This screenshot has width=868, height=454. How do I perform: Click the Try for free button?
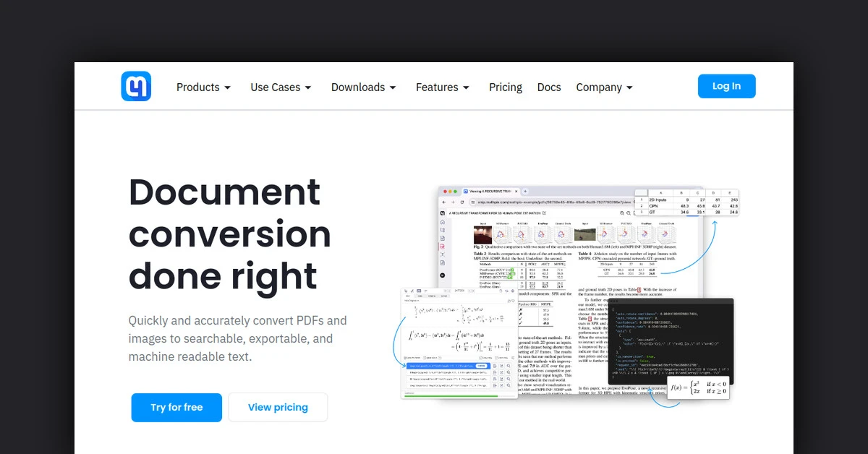click(176, 407)
